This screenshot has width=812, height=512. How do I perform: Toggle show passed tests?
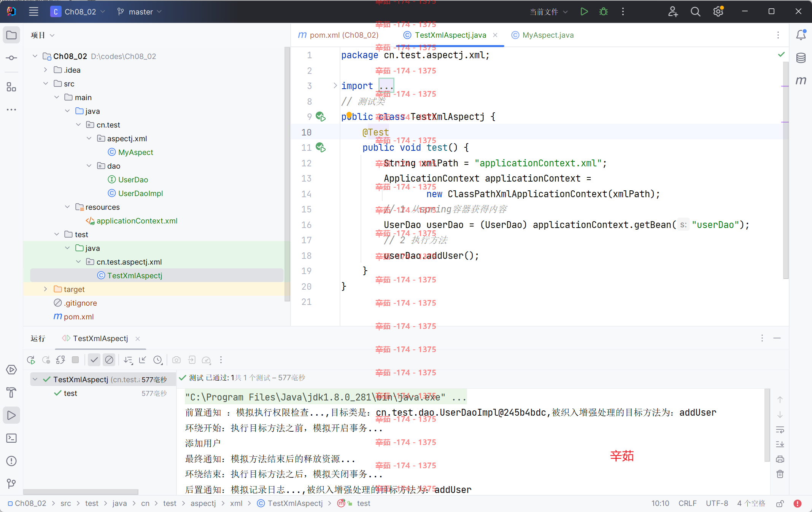pos(94,360)
